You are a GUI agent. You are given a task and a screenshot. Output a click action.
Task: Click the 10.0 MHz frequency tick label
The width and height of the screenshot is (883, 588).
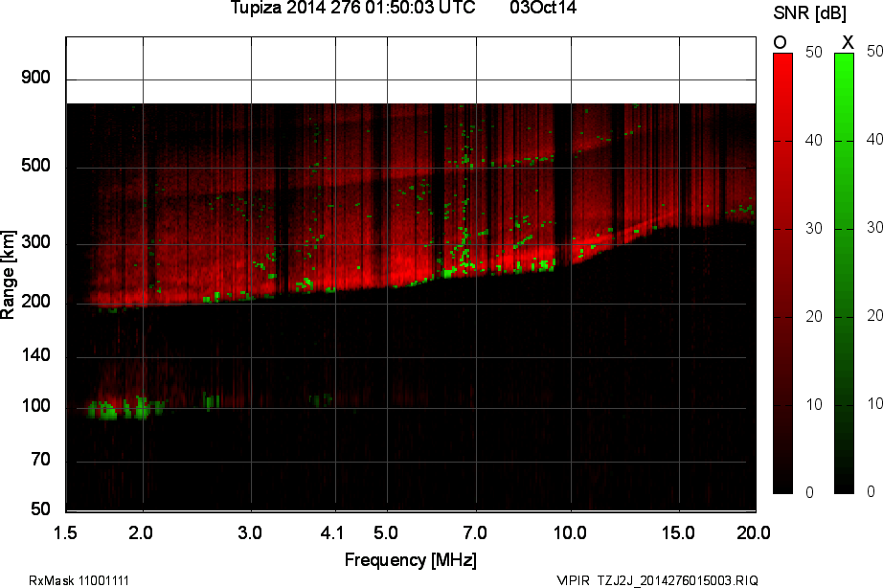(x=569, y=531)
